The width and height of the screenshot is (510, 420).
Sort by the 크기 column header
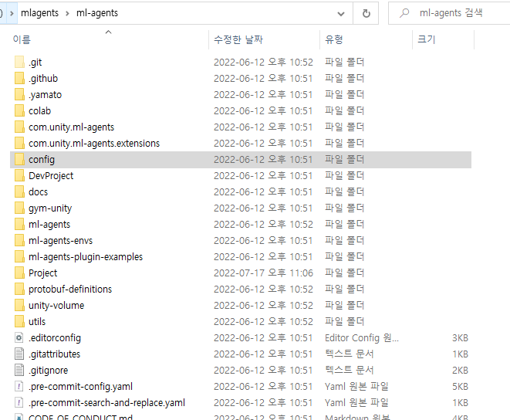click(x=426, y=39)
